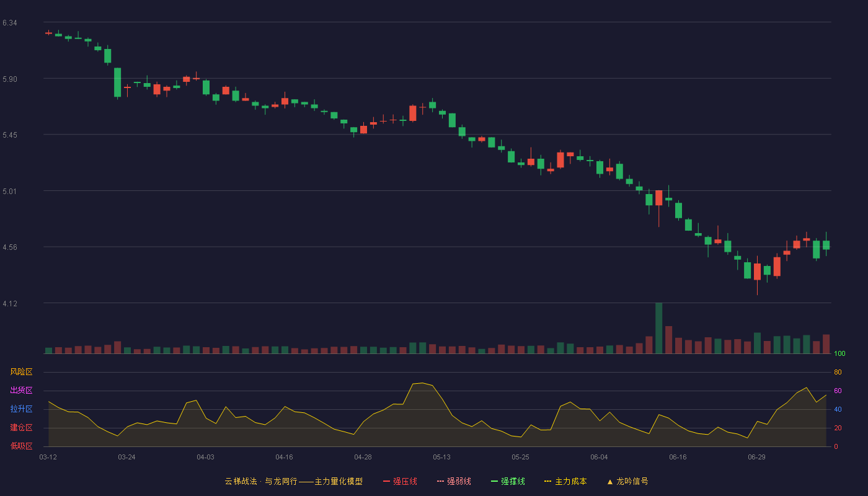Click the 20 indicator axis value
The width and height of the screenshot is (868, 496).
click(838, 428)
